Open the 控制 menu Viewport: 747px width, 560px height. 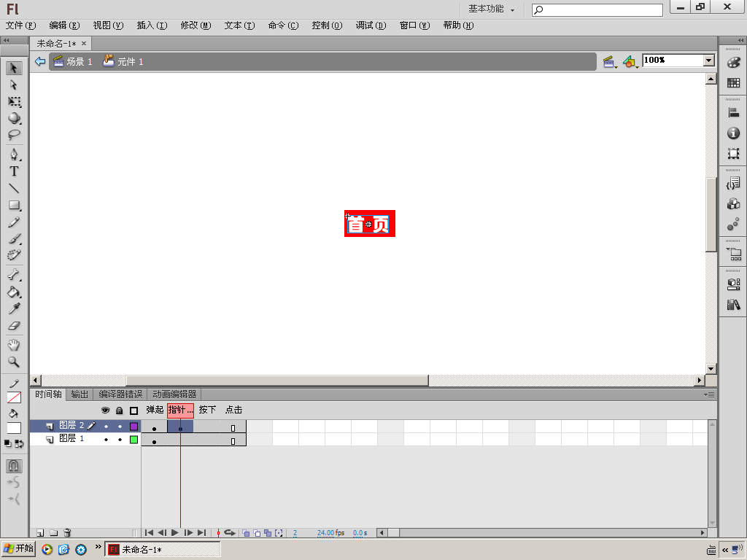[327, 26]
